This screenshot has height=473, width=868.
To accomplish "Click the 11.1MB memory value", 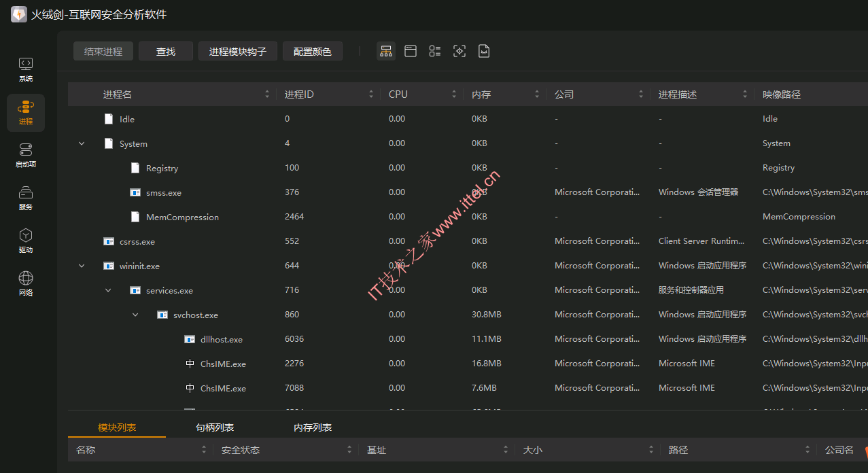I will click(x=487, y=339).
